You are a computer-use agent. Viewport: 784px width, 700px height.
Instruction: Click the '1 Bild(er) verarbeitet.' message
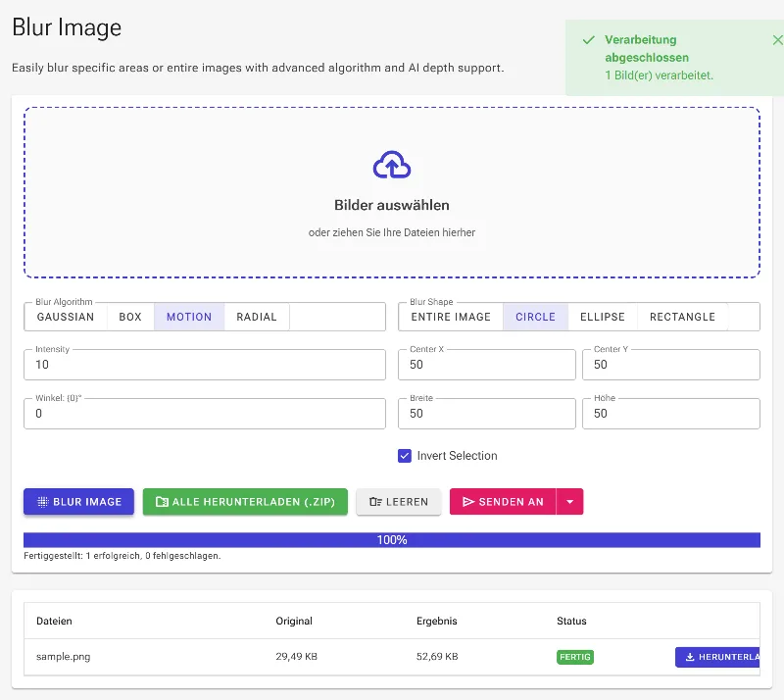[659, 75]
